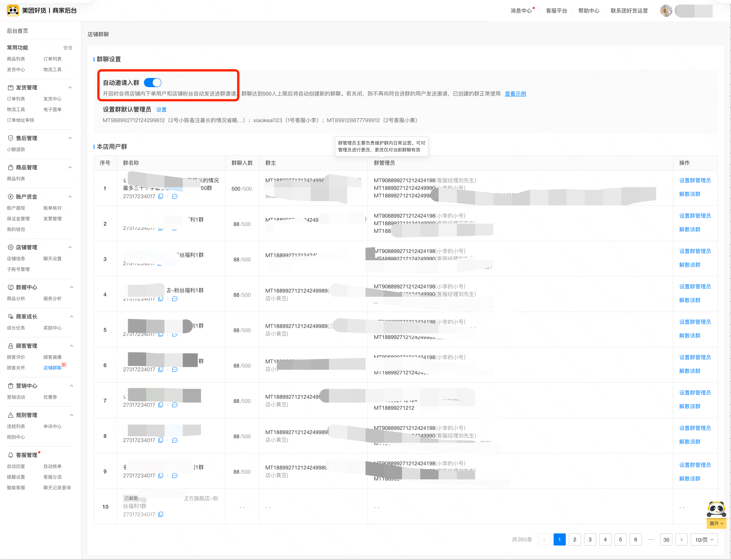
Task: Click the 查看示例 link
Action: pos(515,94)
